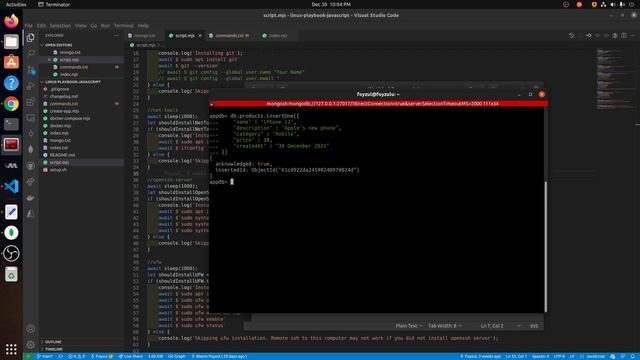Launch Firefox from the dock
The width and height of the screenshot is (640, 360).
tap(11, 21)
